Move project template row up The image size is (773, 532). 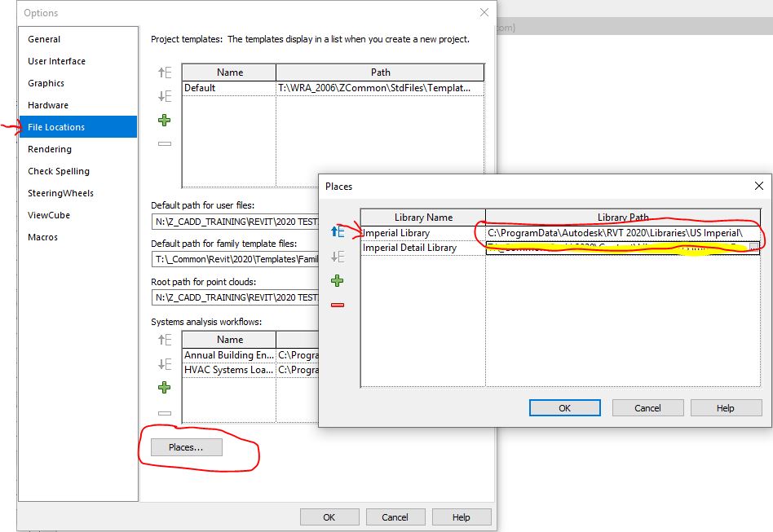(x=165, y=73)
